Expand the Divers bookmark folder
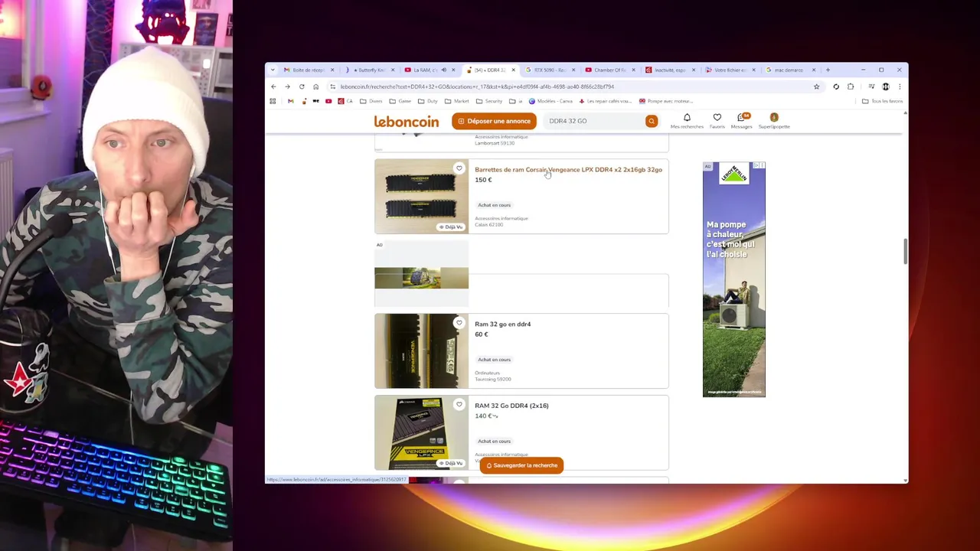 (371, 101)
